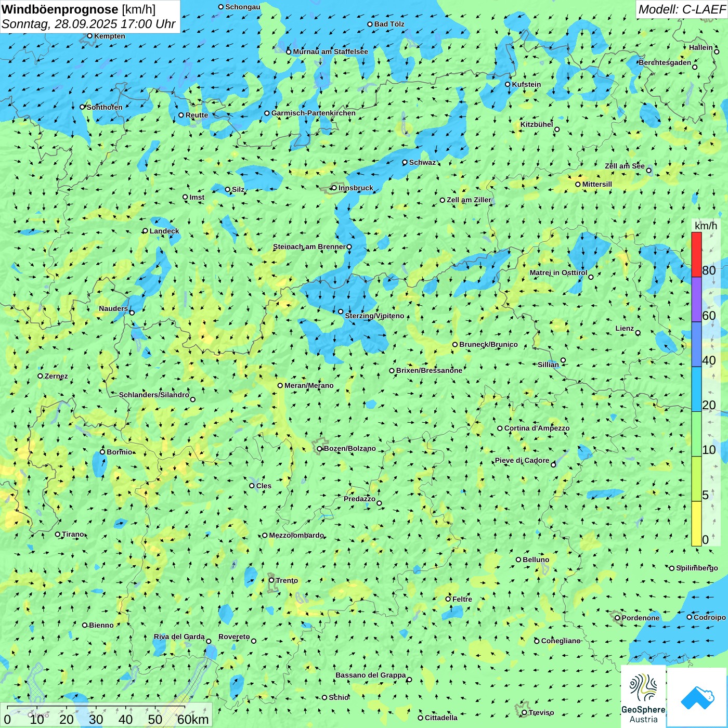
Task: Click the '60km' scale bar label
Action: point(193,719)
